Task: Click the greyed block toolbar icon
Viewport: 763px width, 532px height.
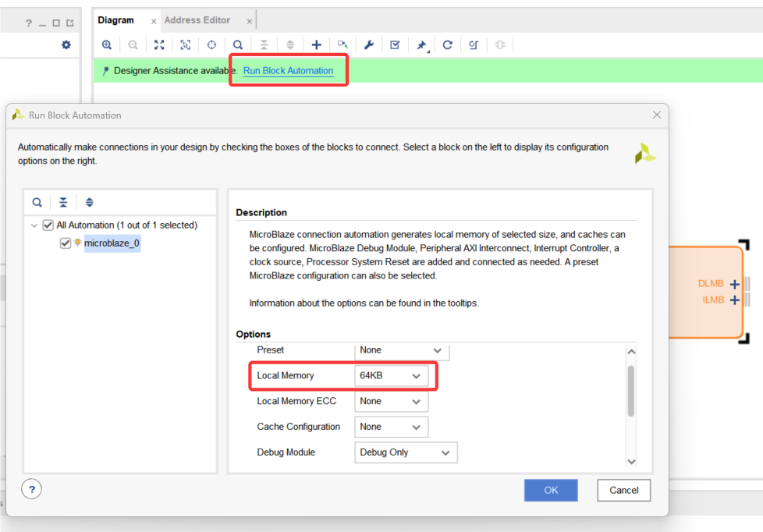Action: tap(500, 44)
